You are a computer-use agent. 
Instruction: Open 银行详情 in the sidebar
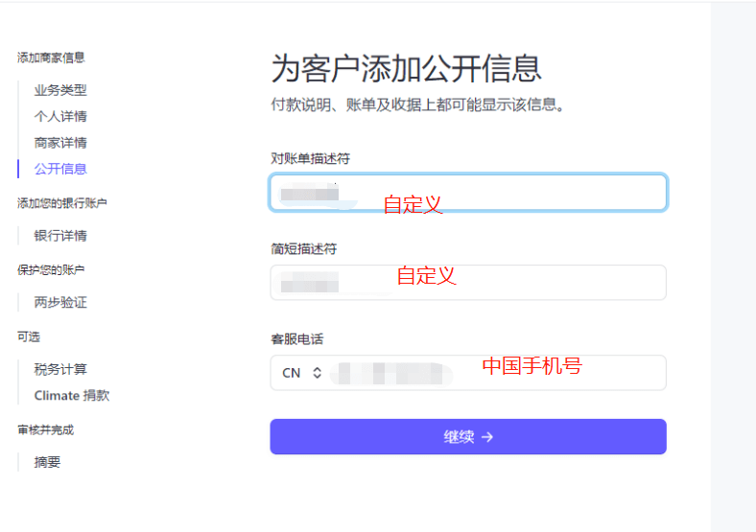click(60, 236)
